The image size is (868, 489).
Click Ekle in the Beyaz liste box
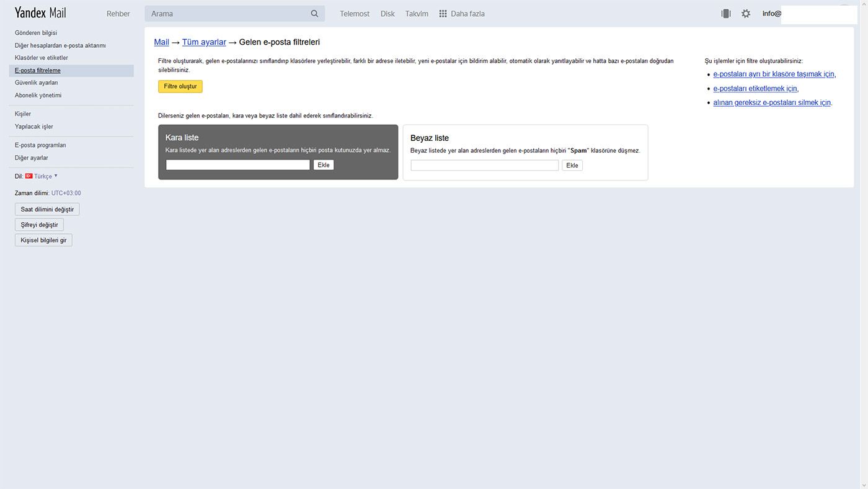(572, 166)
